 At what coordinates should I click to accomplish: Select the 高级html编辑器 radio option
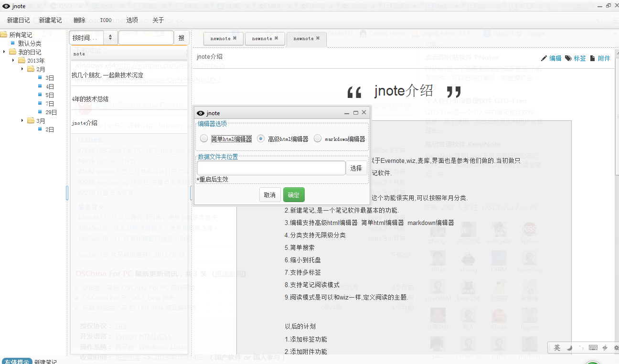click(261, 139)
